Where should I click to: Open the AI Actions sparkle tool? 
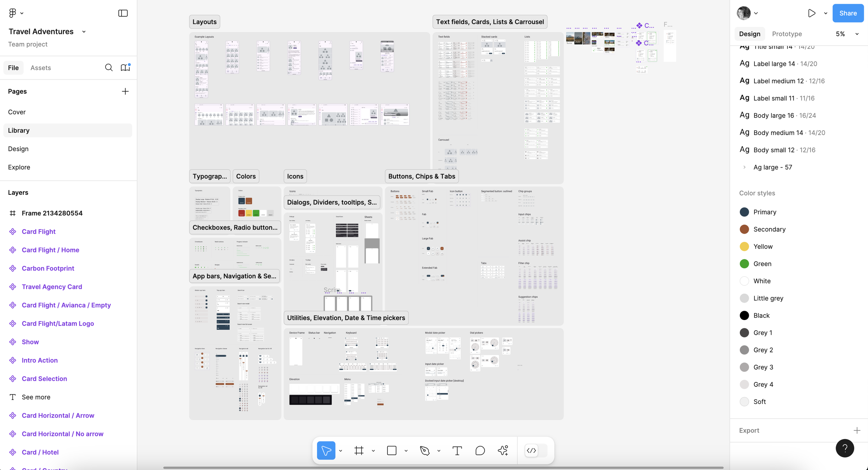pyautogui.click(x=503, y=451)
